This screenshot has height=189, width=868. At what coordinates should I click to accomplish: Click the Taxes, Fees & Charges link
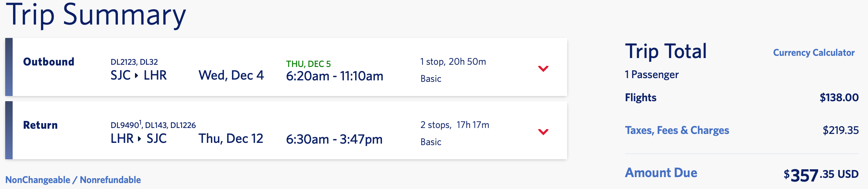[x=677, y=130]
